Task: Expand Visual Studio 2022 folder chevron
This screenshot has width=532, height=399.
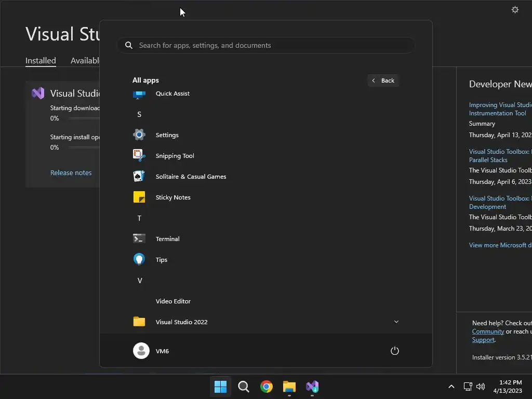Action: pyautogui.click(x=396, y=322)
